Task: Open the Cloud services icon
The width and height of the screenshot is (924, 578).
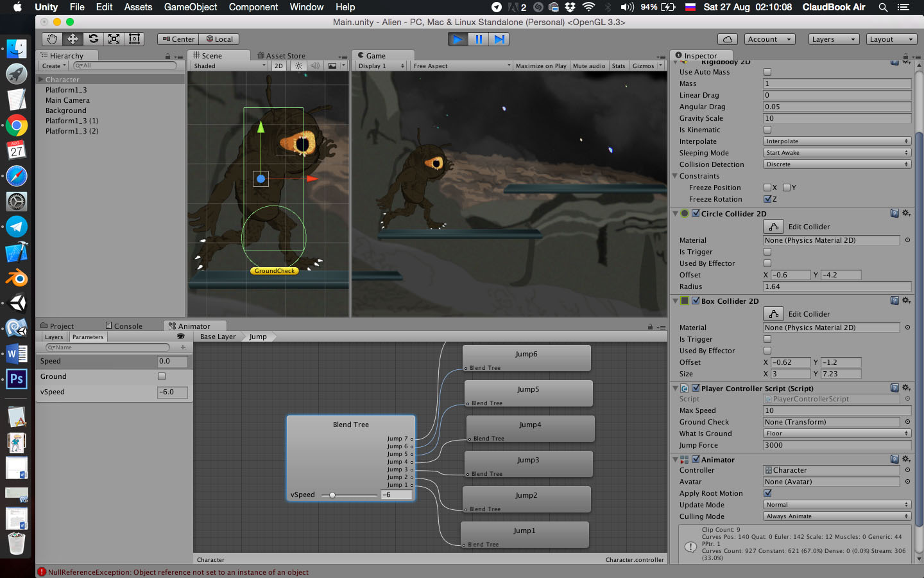Action: click(728, 39)
